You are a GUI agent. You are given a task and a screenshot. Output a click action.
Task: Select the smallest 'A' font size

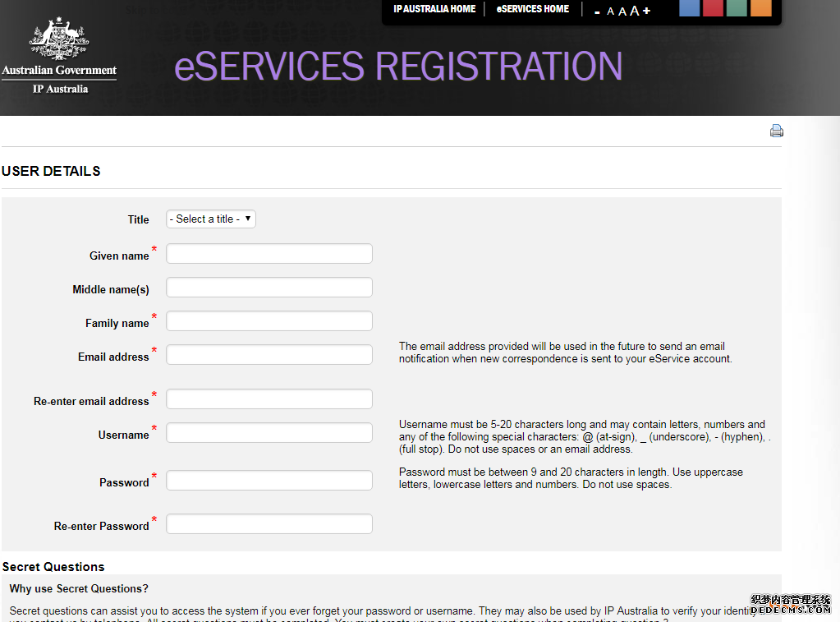point(610,12)
